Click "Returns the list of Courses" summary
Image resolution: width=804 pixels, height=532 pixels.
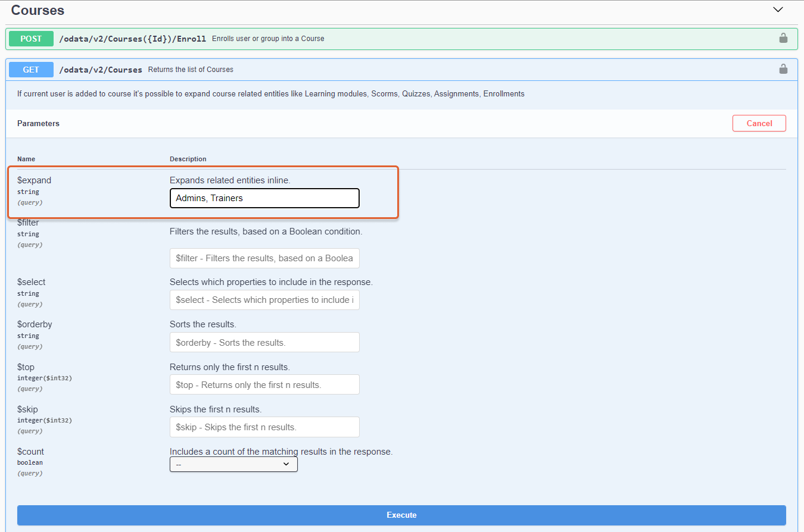pos(191,70)
